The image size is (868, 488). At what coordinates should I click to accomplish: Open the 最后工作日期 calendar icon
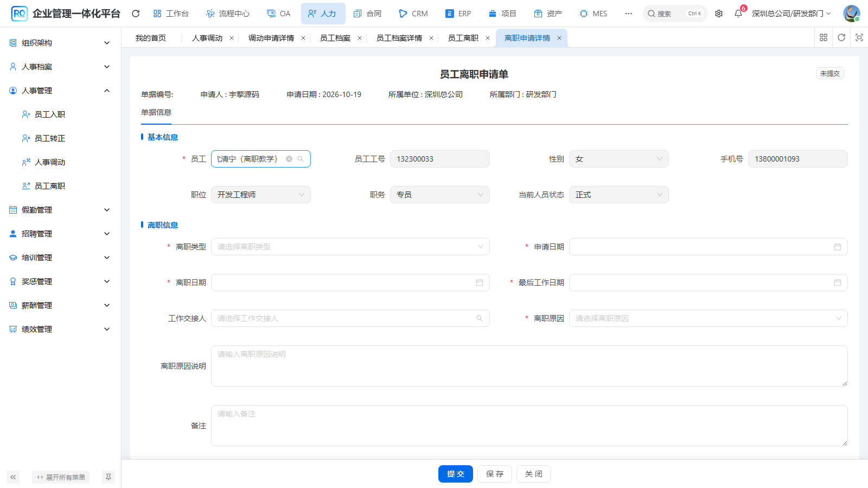pyautogui.click(x=838, y=282)
